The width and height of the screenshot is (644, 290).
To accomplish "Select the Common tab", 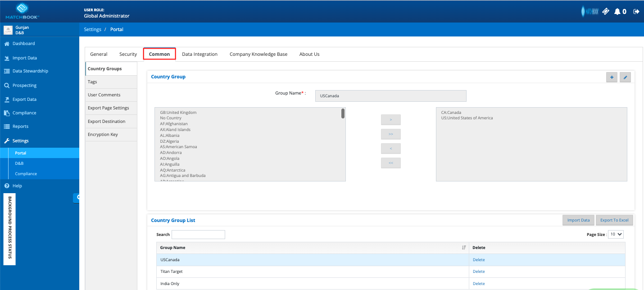I will (x=159, y=54).
